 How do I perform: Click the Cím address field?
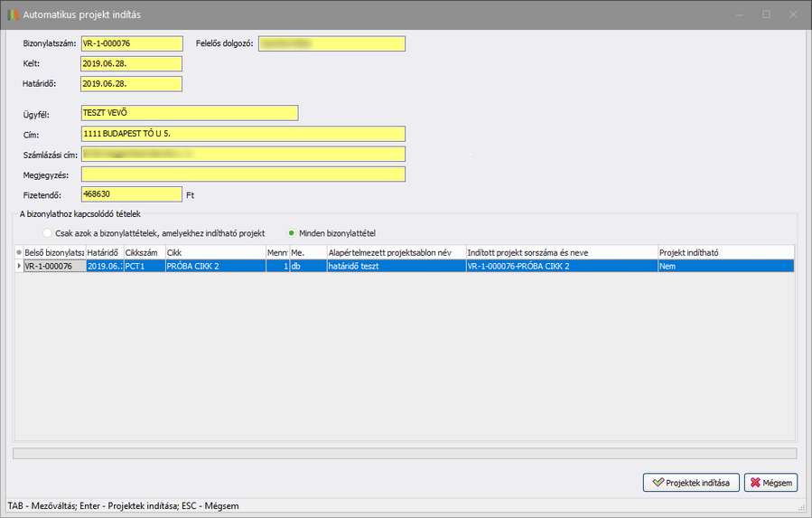(242, 134)
